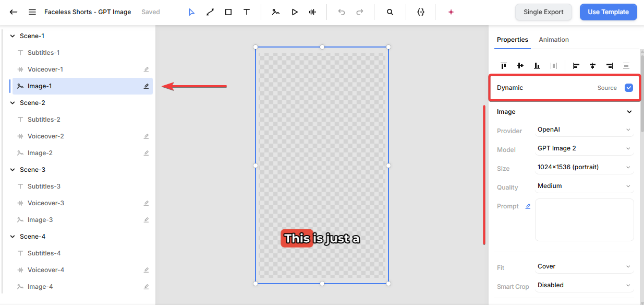Collapse the Scene-1 group

[13, 36]
